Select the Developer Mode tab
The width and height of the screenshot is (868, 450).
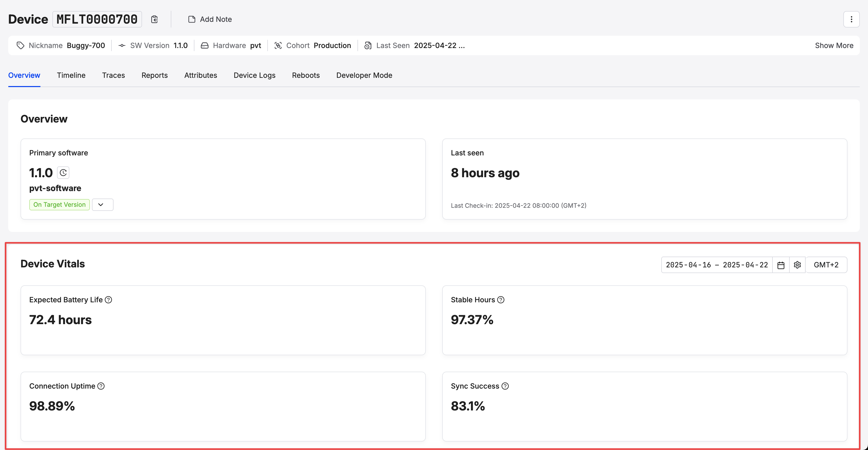(364, 75)
